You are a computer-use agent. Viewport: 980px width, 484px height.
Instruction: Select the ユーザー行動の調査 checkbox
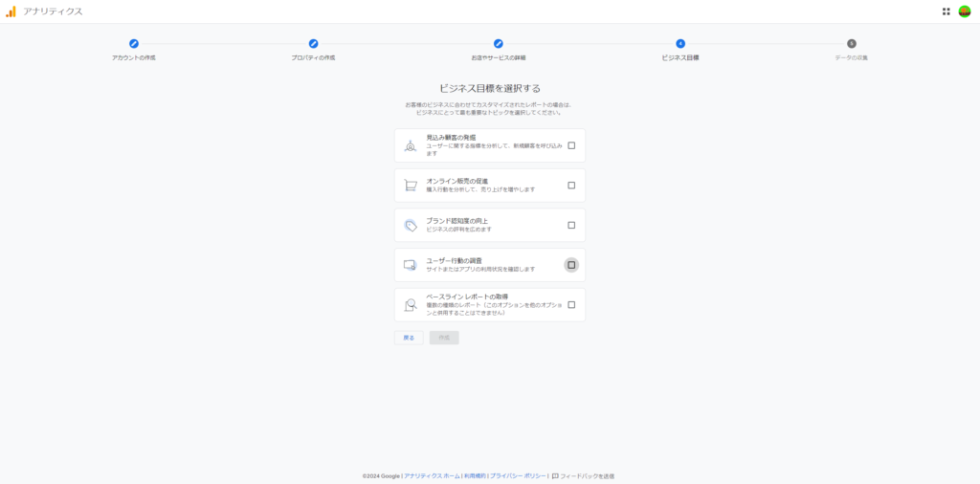571,265
